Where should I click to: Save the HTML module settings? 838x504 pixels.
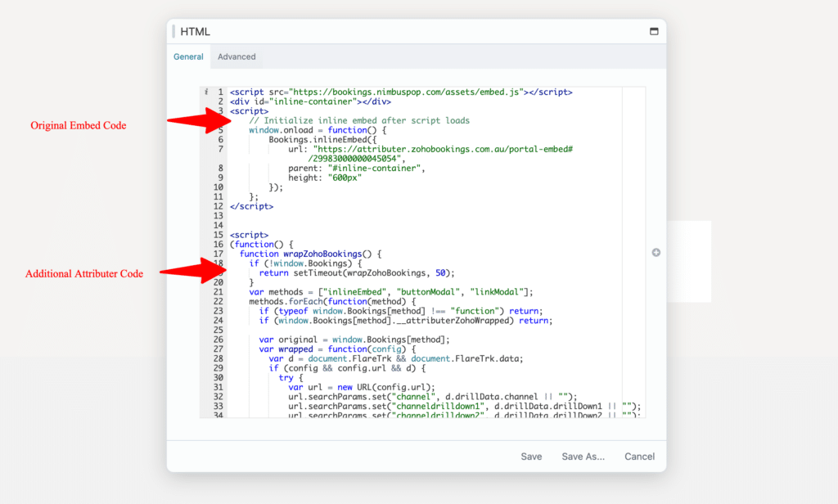[x=531, y=457]
